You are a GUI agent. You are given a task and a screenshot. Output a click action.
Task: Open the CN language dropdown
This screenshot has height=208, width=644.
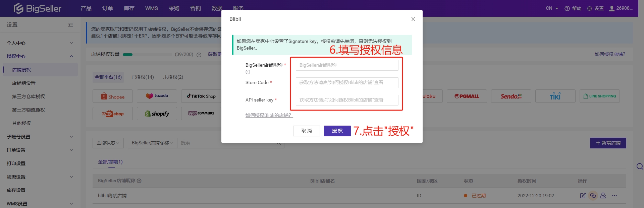click(552, 8)
